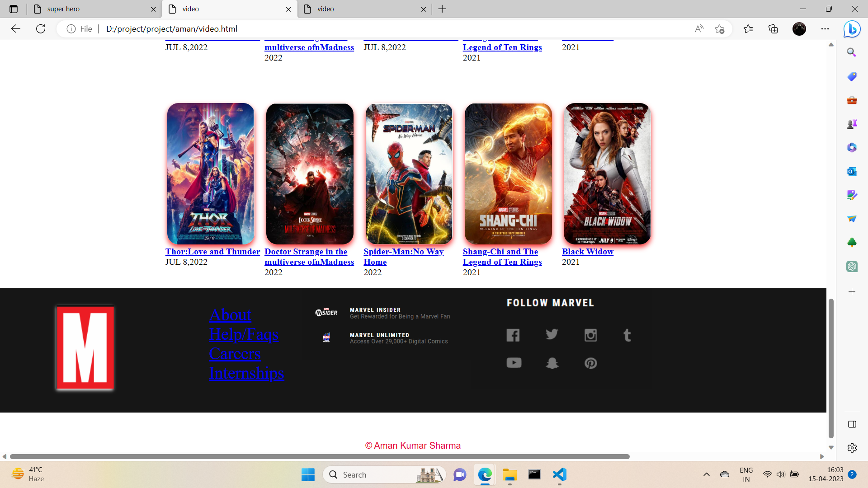Screen dimensions: 868x488
Task: Click the browser refresh button
Action: pos(41,29)
